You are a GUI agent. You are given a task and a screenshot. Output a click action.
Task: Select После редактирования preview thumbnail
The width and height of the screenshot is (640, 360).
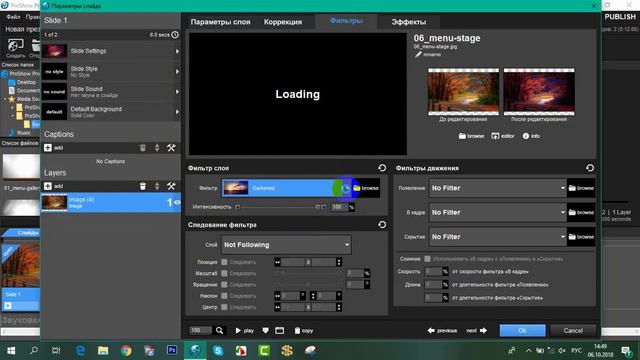pyautogui.click(x=539, y=92)
